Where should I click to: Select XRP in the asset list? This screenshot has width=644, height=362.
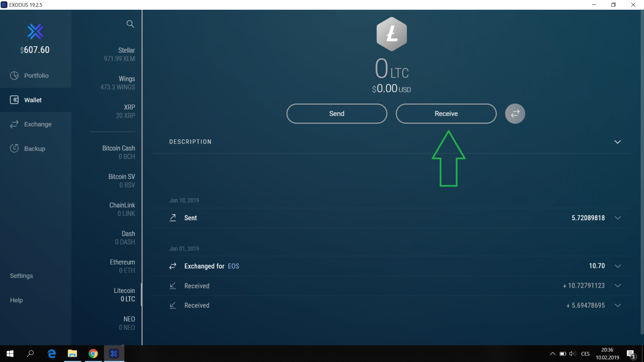pos(125,111)
